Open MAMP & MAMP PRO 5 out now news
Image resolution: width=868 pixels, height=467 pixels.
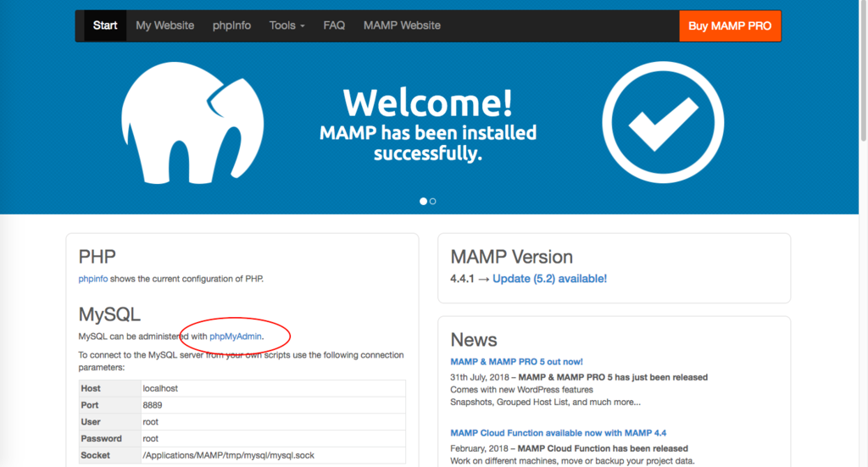pos(516,362)
